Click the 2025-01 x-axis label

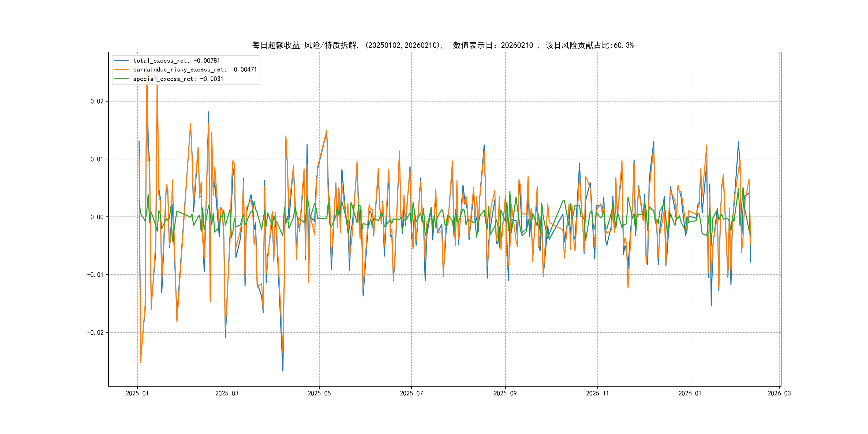coord(137,393)
